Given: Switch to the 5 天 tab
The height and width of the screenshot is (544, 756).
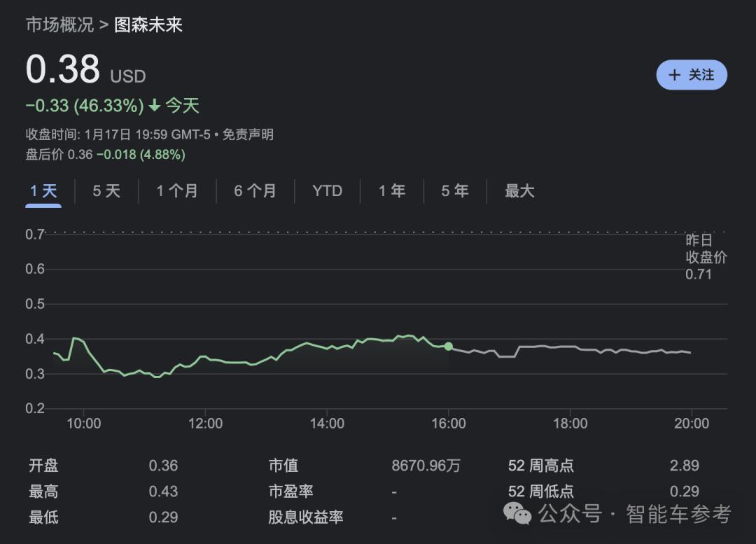Looking at the screenshot, I should pyautogui.click(x=106, y=191).
